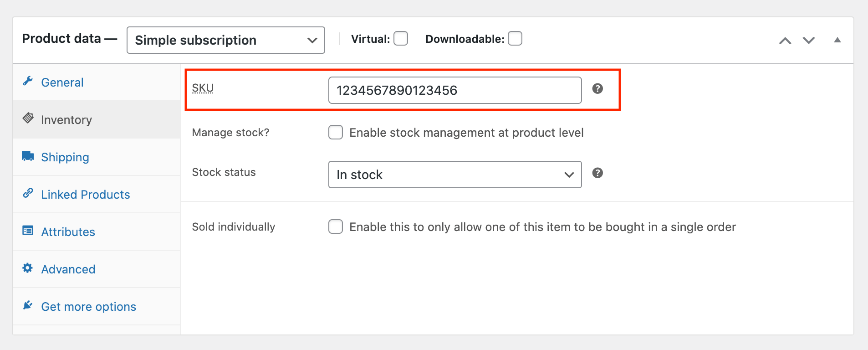Enable stock management at product level
The image size is (868, 350).
click(x=336, y=133)
